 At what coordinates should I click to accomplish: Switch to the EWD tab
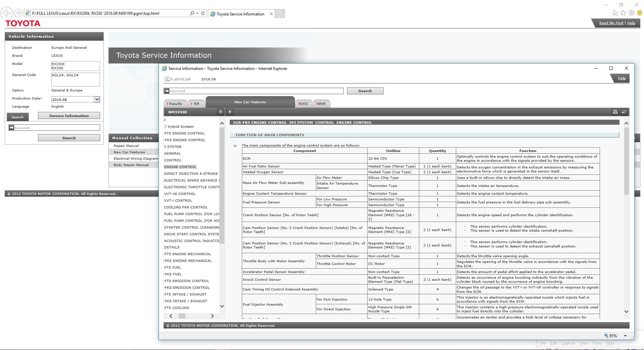click(303, 104)
